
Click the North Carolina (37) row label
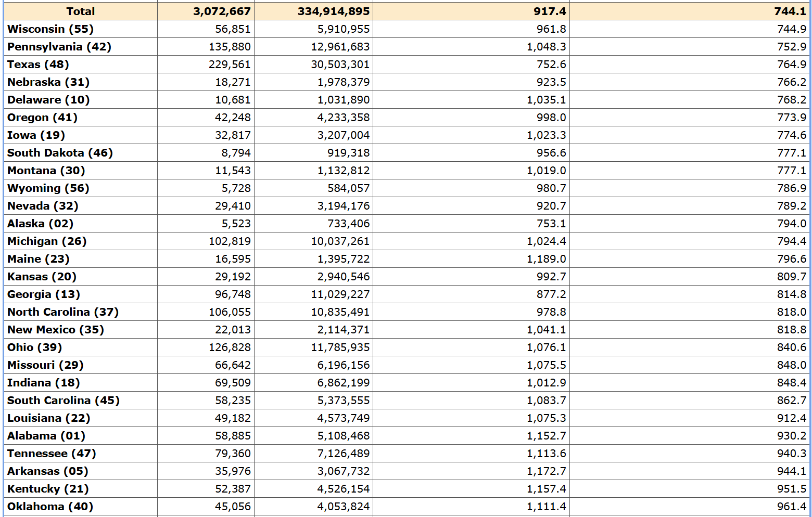pos(63,312)
